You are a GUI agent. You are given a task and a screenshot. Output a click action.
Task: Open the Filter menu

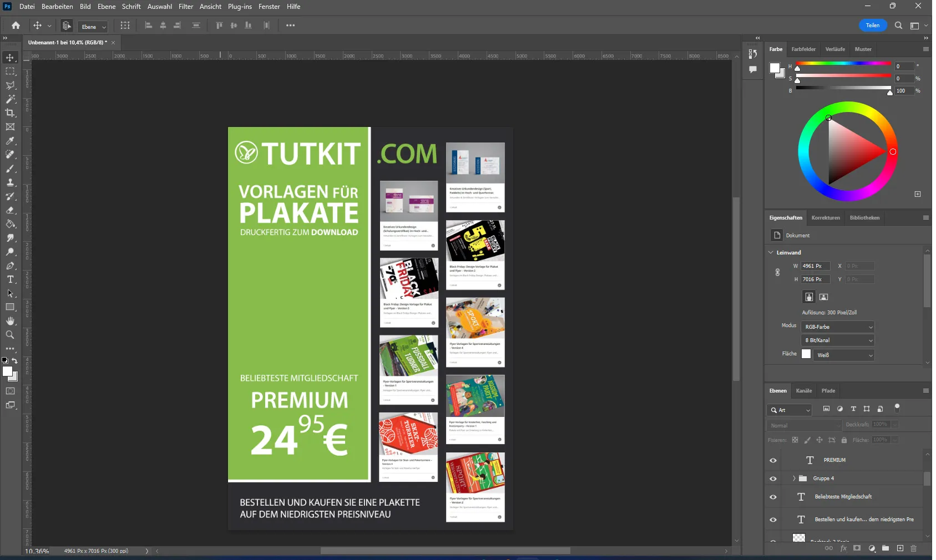(x=186, y=7)
